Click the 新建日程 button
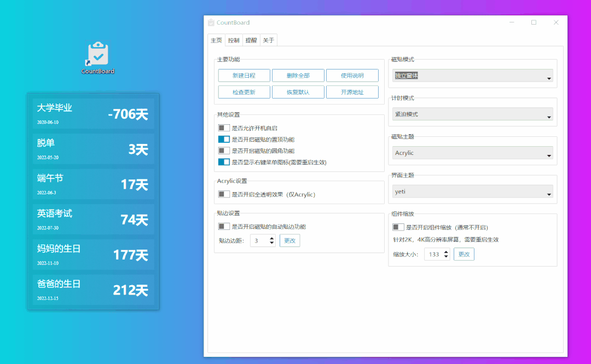The height and width of the screenshot is (364, 591). (244, 75)
